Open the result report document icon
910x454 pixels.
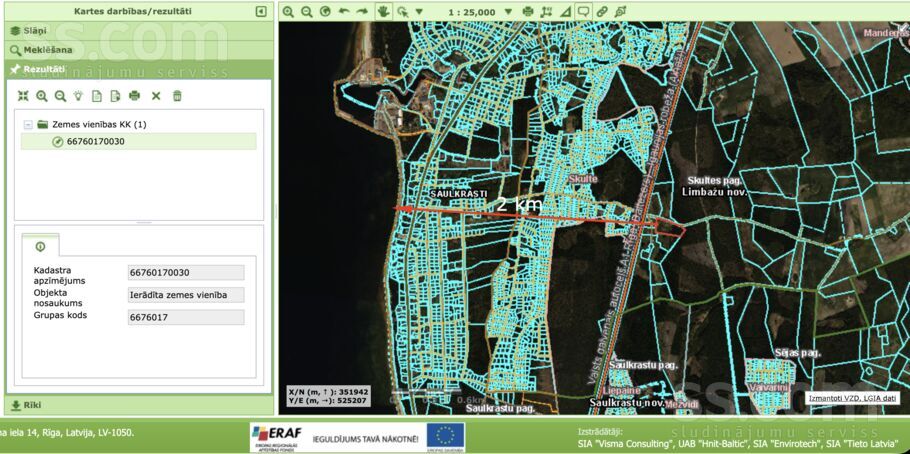pos(97,96)
